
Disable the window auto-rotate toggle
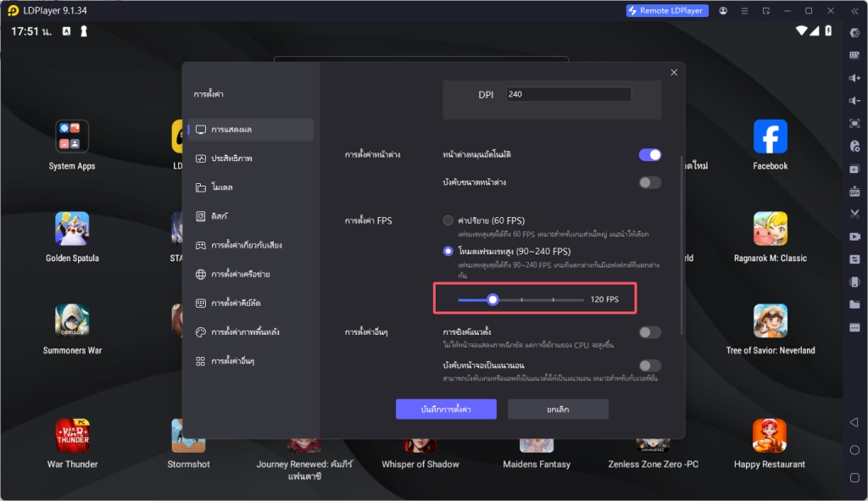point(649,154)
